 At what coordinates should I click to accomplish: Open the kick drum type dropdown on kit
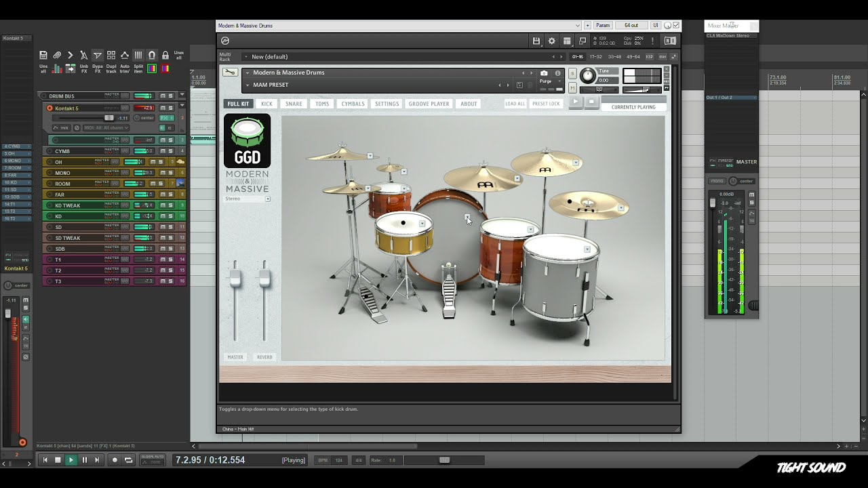coord(467,217)
